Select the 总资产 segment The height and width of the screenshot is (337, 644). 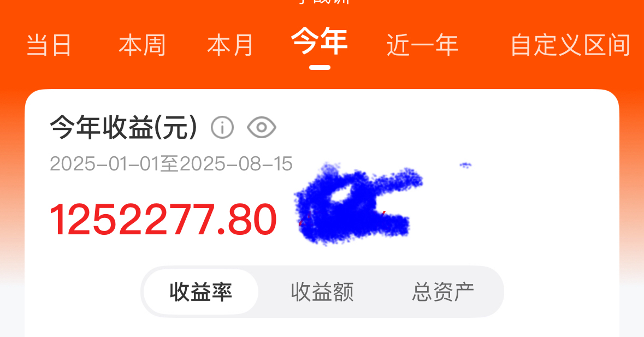[443, 292]
